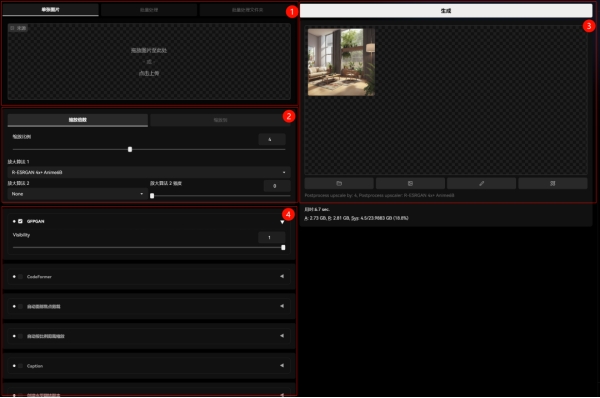Switch to the batch from folder tab

click(247, 10)
